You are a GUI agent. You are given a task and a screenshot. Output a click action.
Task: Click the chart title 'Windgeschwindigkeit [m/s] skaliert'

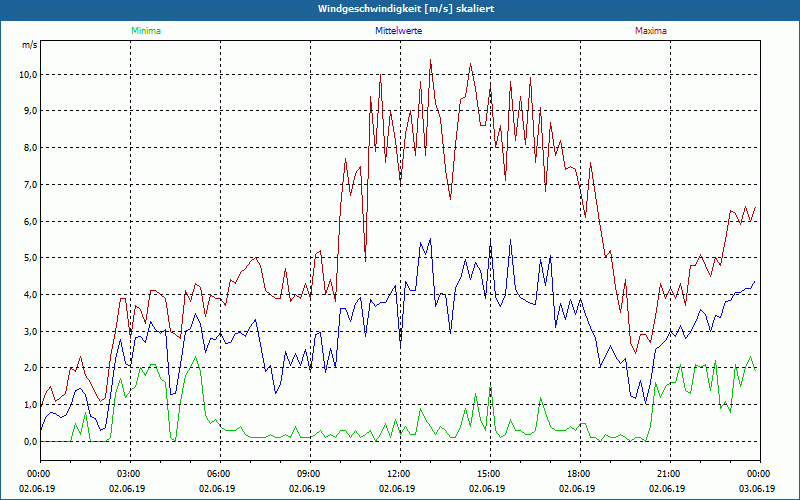click(406, 9)
